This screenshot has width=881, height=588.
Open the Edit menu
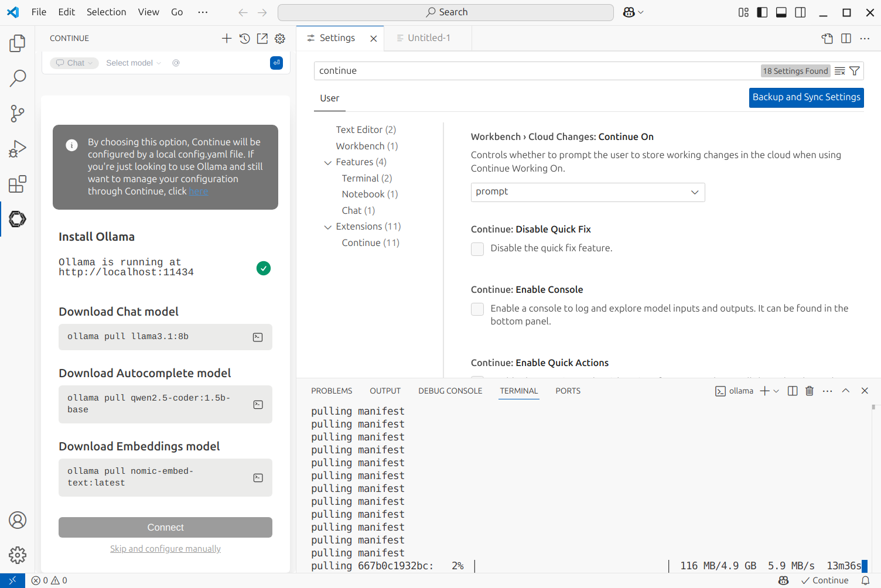click(67, 12)
